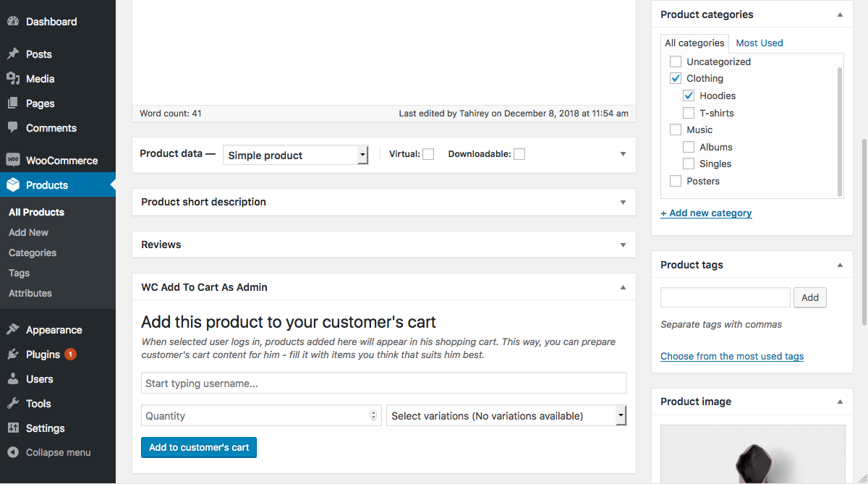Open the Select variations dropdown
Image resolution: width=868 pixels, height=484 pixels.
506,416
